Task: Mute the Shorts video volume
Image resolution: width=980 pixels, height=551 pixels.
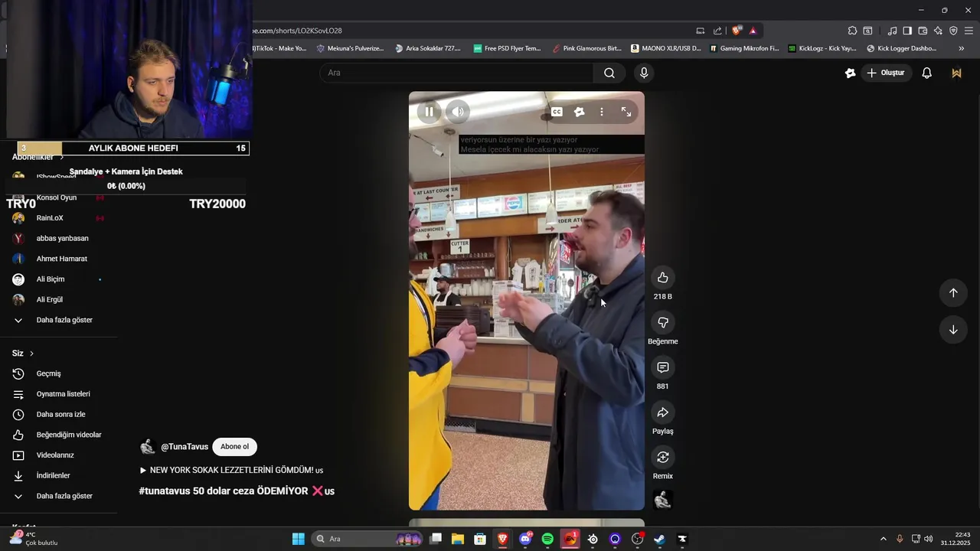Action: tap(458, 112)
